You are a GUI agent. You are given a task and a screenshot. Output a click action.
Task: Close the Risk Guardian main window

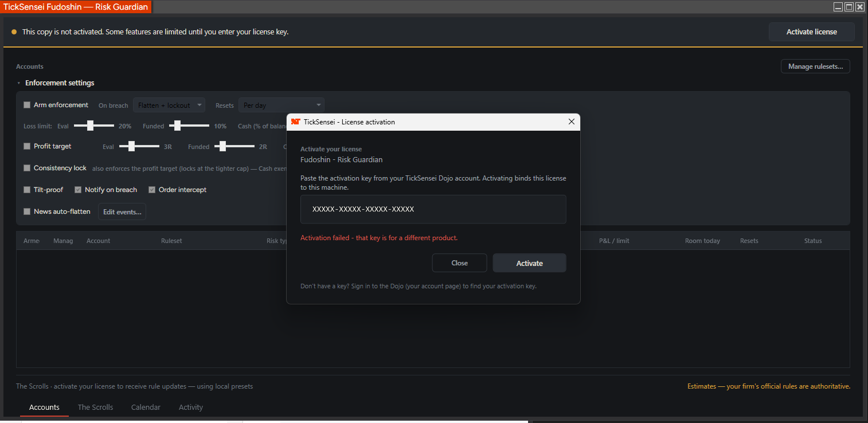(x=860, y=7)
